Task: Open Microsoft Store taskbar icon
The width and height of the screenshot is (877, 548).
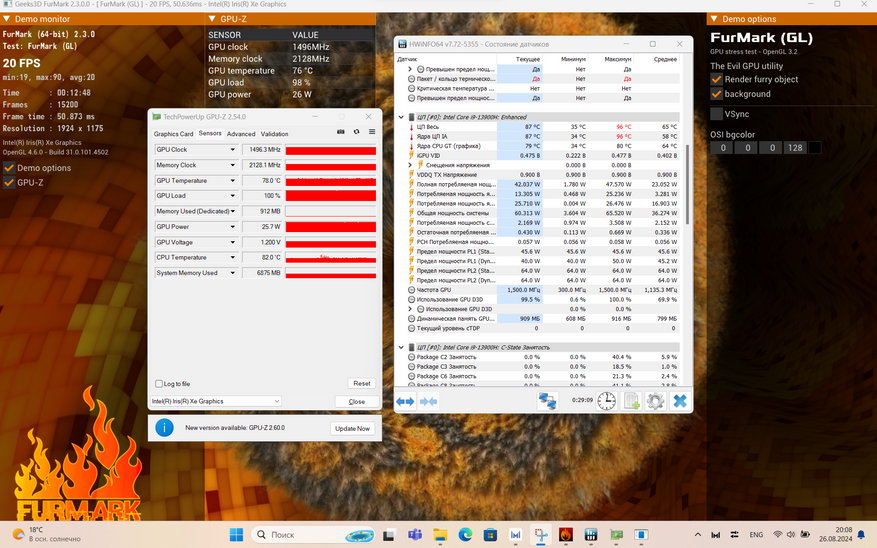Action: click(491, 535)
